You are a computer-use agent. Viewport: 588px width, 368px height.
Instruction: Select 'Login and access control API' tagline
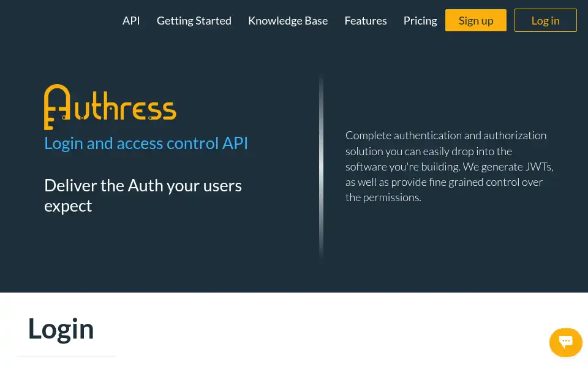[x=146, y=143]
